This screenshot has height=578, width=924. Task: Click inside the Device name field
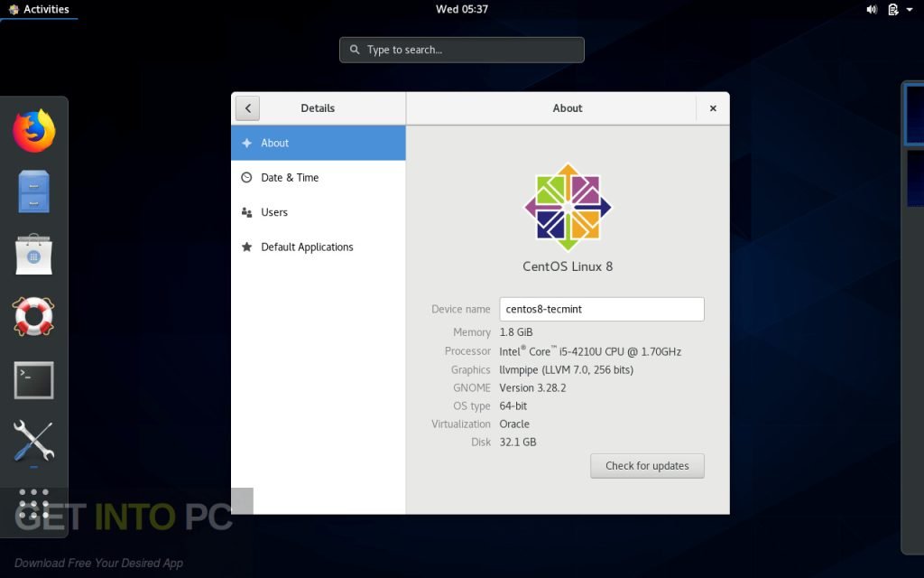[602, 309]
